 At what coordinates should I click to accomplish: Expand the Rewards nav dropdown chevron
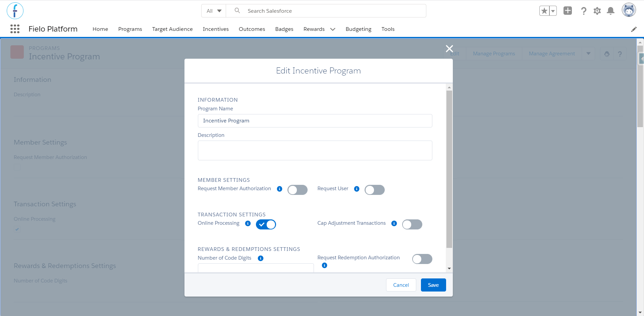[x=333, y=29]
